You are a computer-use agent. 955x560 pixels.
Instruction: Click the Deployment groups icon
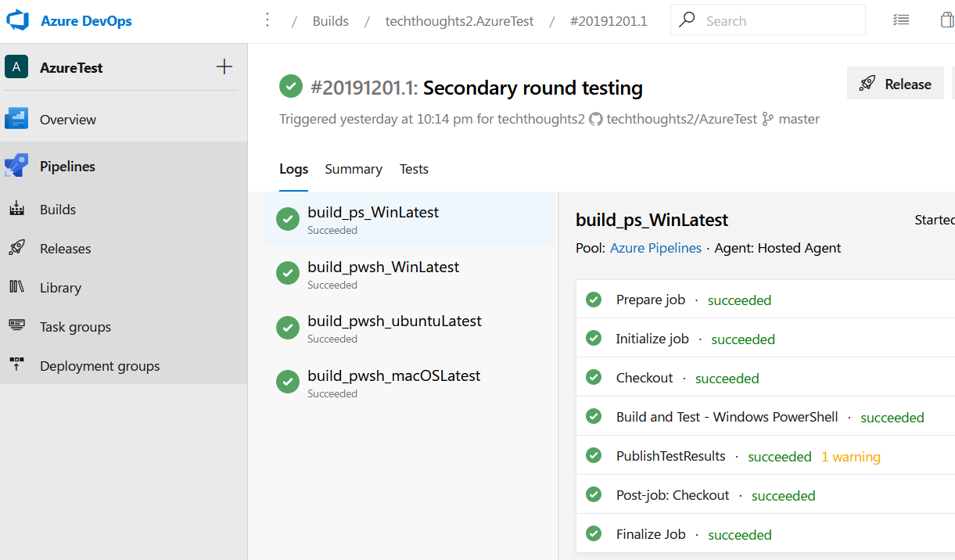click(x=16, y=364)
